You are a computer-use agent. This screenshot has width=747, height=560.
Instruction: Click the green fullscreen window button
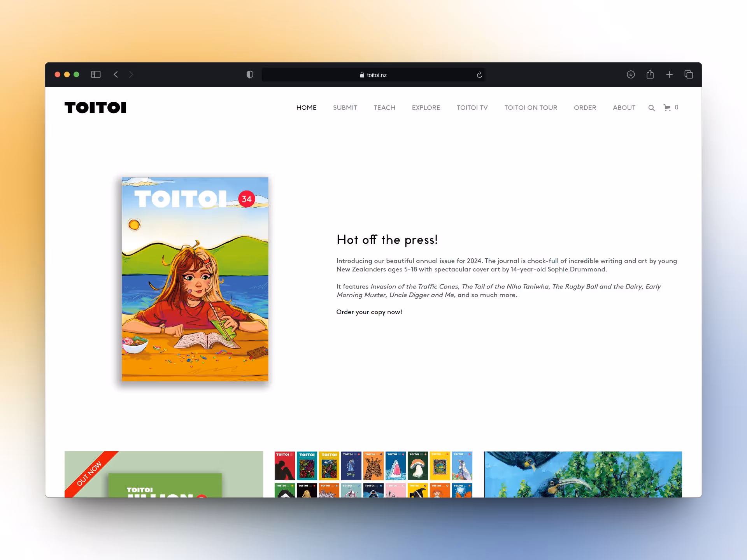point(76,74)
